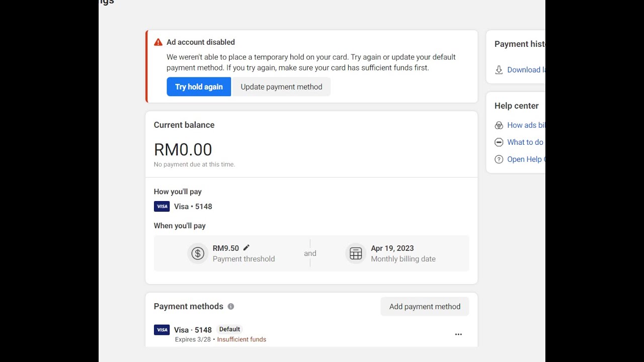The image size is (644, 362).
Task: Click the download icon in Payment history
Action: click(499, 70)
